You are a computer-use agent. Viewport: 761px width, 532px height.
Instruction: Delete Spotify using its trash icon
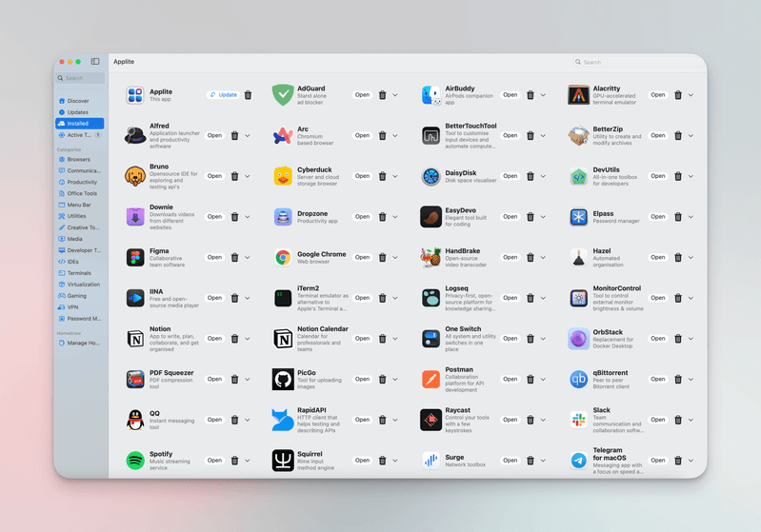coord(234,461)
